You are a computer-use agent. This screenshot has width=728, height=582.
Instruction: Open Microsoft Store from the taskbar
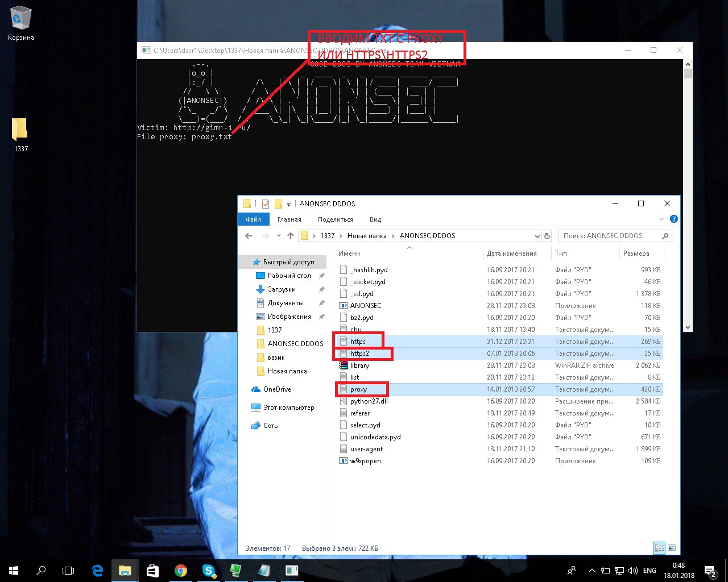(x=152, y=570)
